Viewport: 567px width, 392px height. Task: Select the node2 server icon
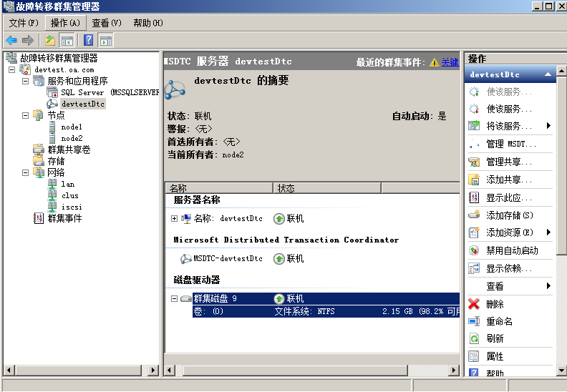(x=52, y=138)
